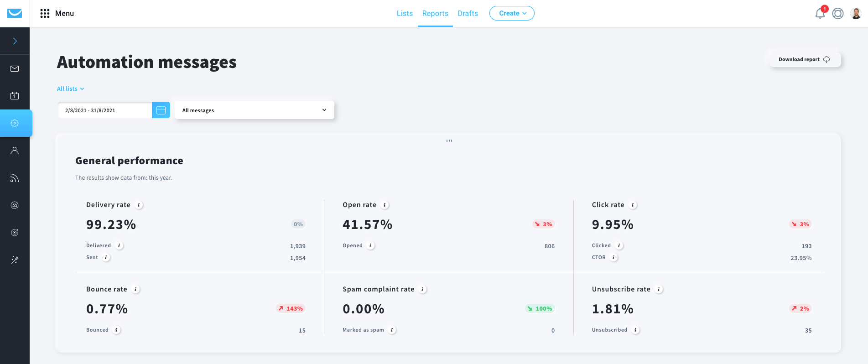The width and height of the screenshot is (868, 364).
Task: Click the info icon beside Delivery rate
Action: click(x=139, y=205)
